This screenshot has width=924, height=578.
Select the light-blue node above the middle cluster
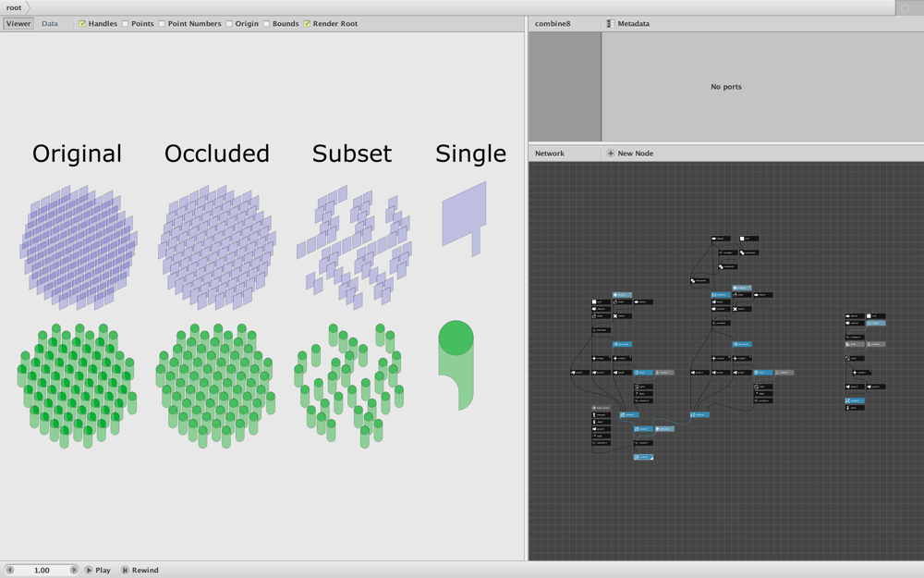point(742,288)
